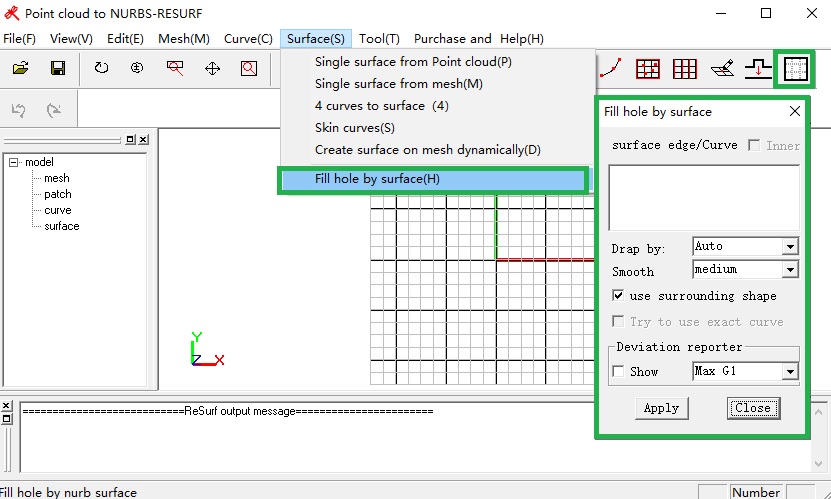The image size is (831, 499).
Task: Click the surface edge/Curve list box
Action: coord(705,198)
